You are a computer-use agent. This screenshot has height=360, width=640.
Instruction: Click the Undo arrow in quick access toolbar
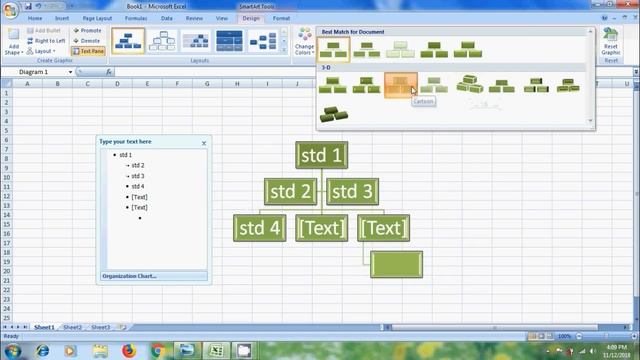(38, 6)
